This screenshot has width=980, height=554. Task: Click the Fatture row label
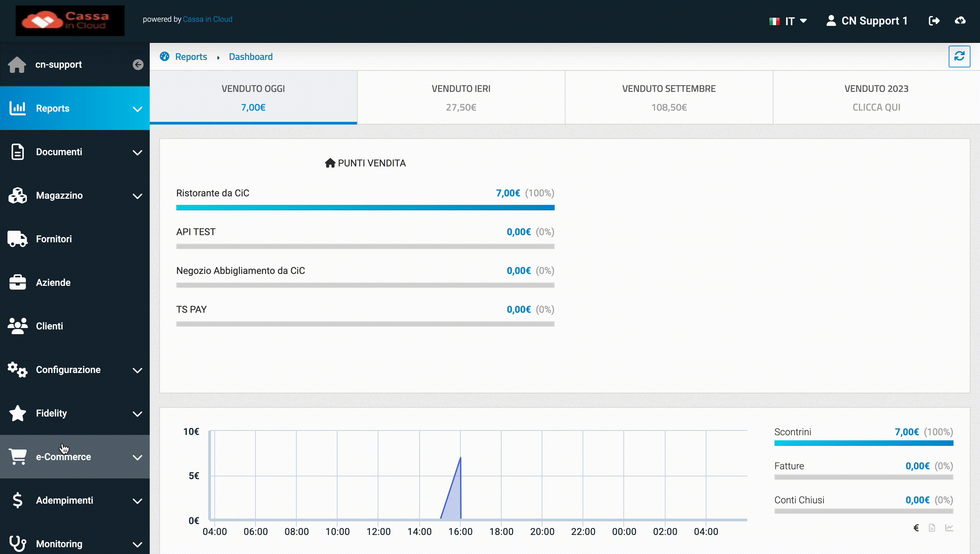tap(789, 466)
